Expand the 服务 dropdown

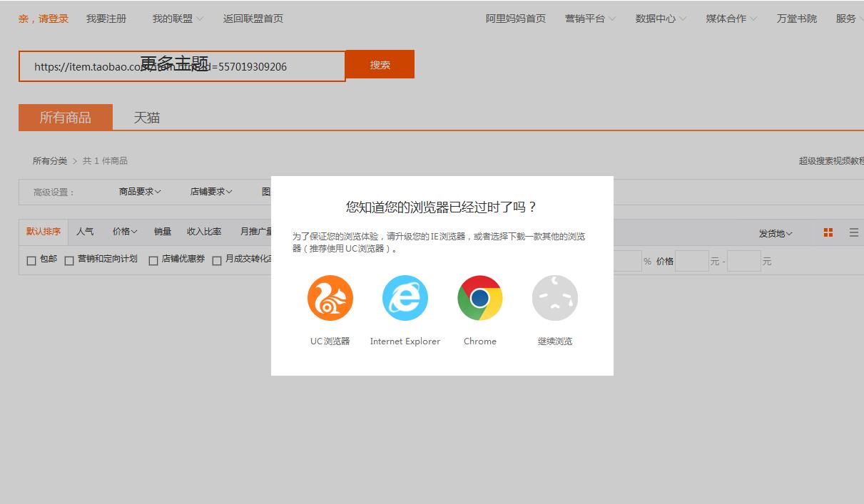(850, 19)
